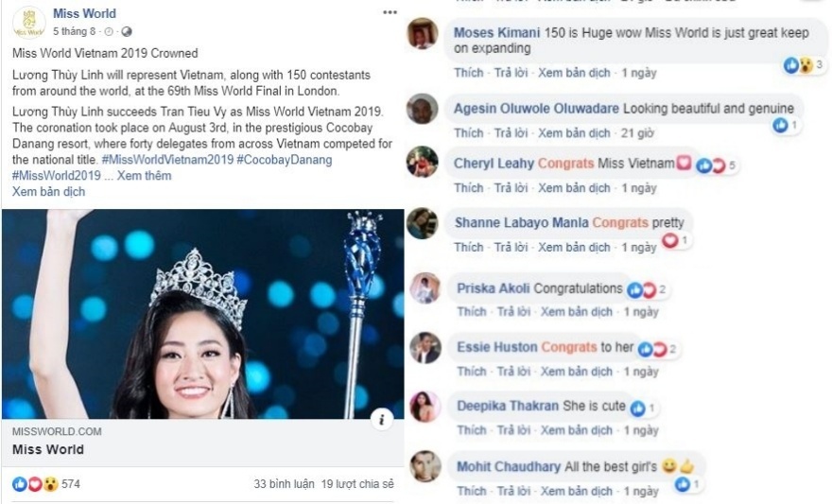Open the crowned Miss World Vietnam photo
The image size is (832, 504).
point(202,314)
